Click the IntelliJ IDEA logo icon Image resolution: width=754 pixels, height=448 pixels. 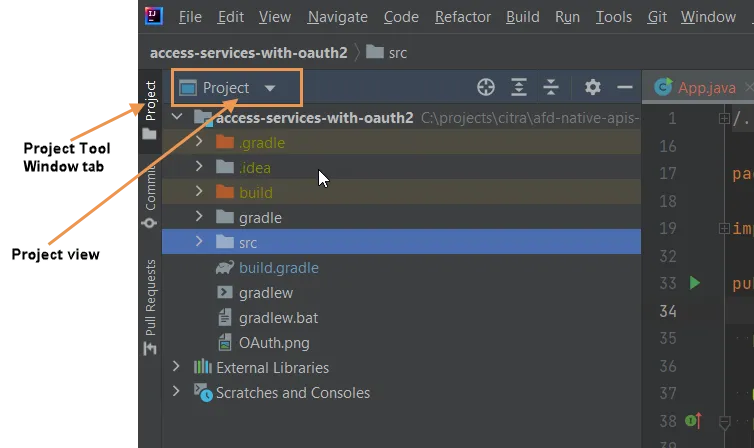coord(154,16)
